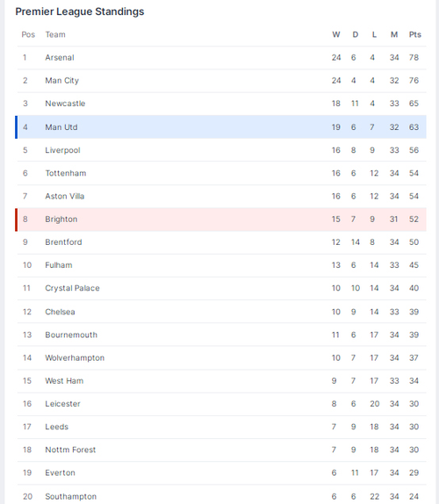Click the highlighted Brighton row
This screenshot has width=439, height=504.
point(222,220)
